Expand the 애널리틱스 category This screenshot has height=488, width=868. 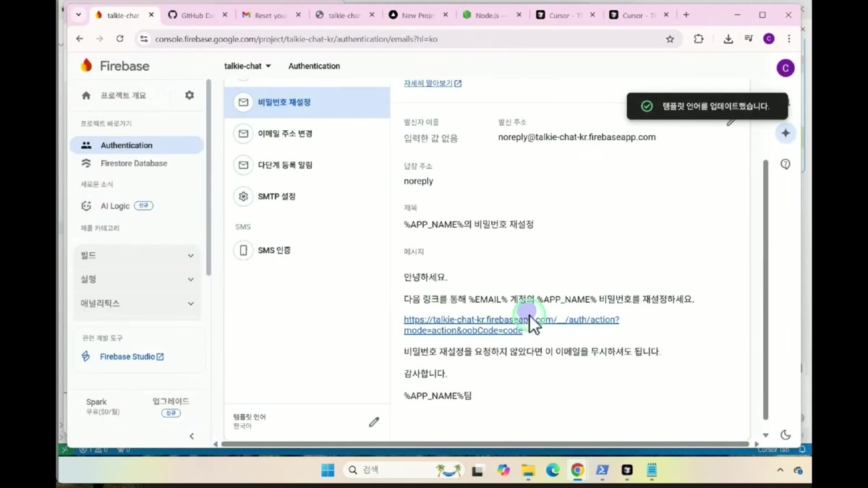point(137,304)
